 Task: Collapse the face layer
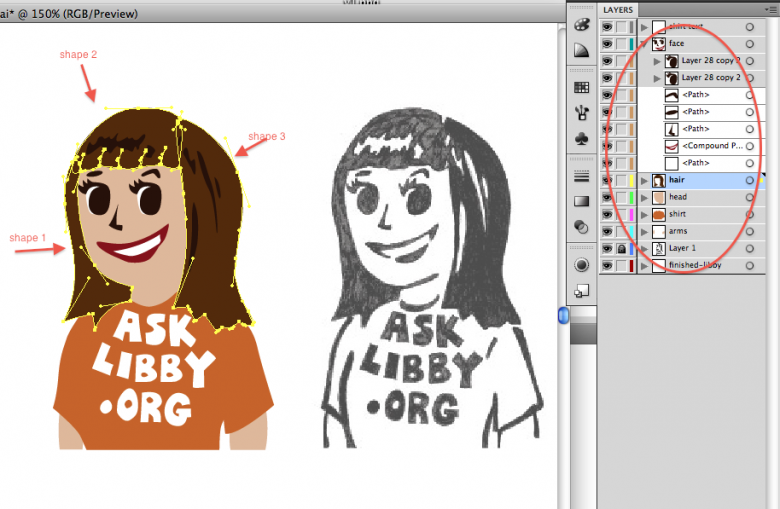pyautogui.click(x=644, y=44)
